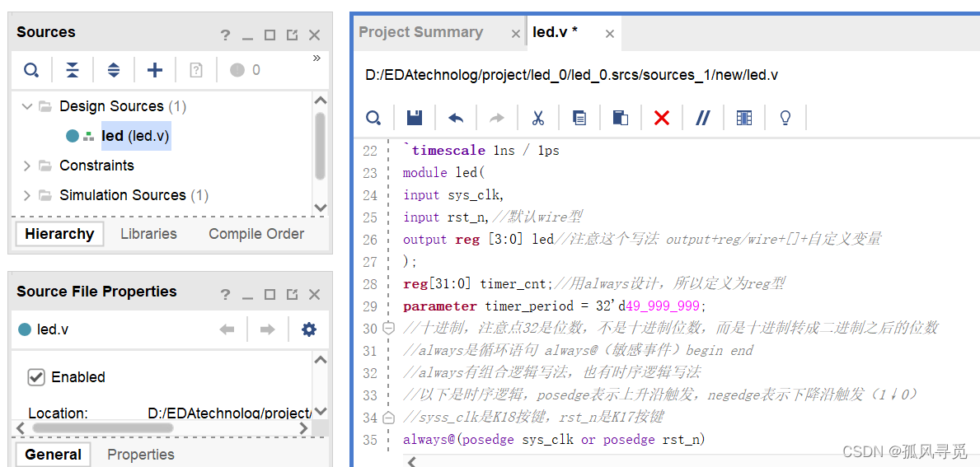Screen dimensions: 980x467
Task: Click the Sources scrollbar down arrow
Action: [320, 208]
